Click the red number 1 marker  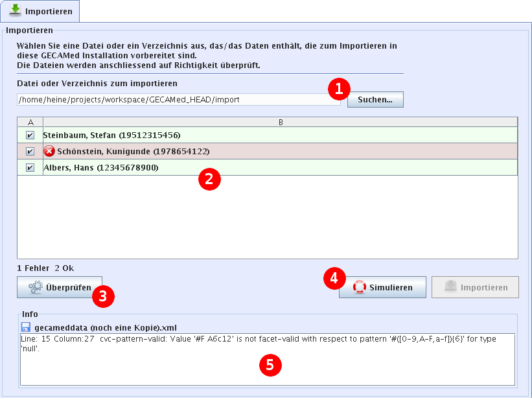click(338, 89)
